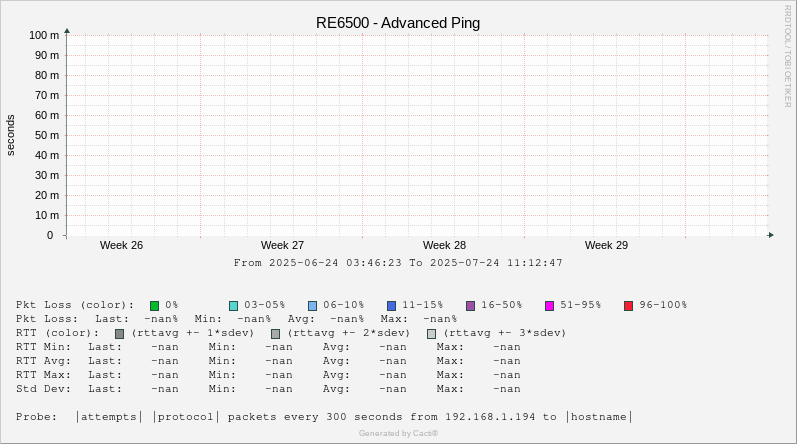Image resolution: width=797 pixels, height=444 pixels.
Task: Click the Week 26 x-axis label
Action: click(x=121, y=245)
